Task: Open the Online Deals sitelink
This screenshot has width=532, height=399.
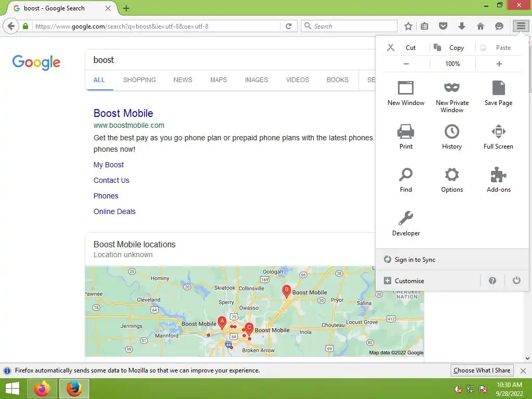Action: [x=114, y=211]
